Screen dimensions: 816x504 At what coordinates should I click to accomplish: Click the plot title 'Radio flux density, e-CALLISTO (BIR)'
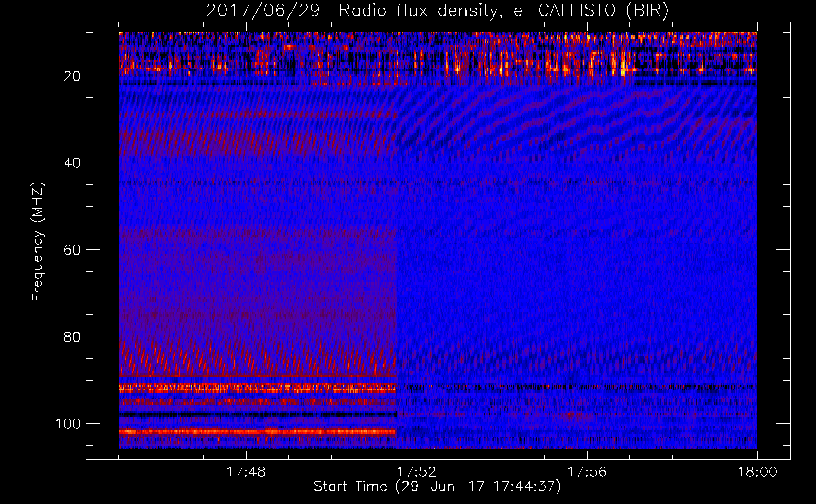[x=503, y=11]
